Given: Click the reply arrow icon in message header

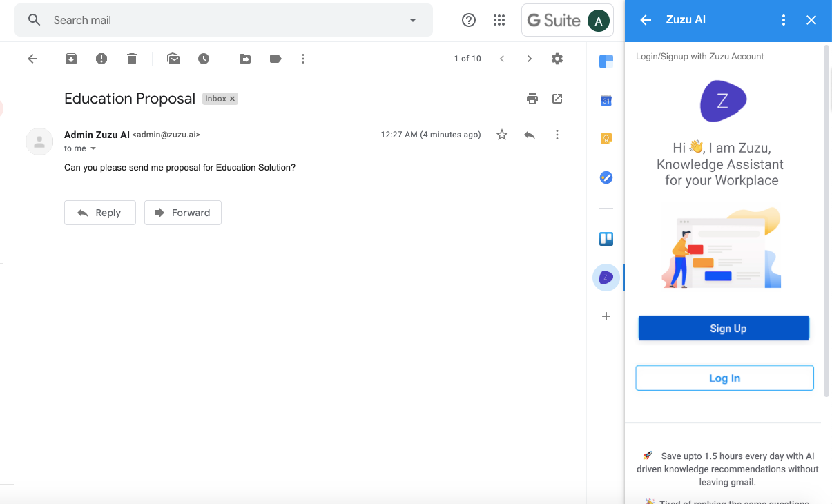Looking at the screenshot, I should [x=530, y=135].
